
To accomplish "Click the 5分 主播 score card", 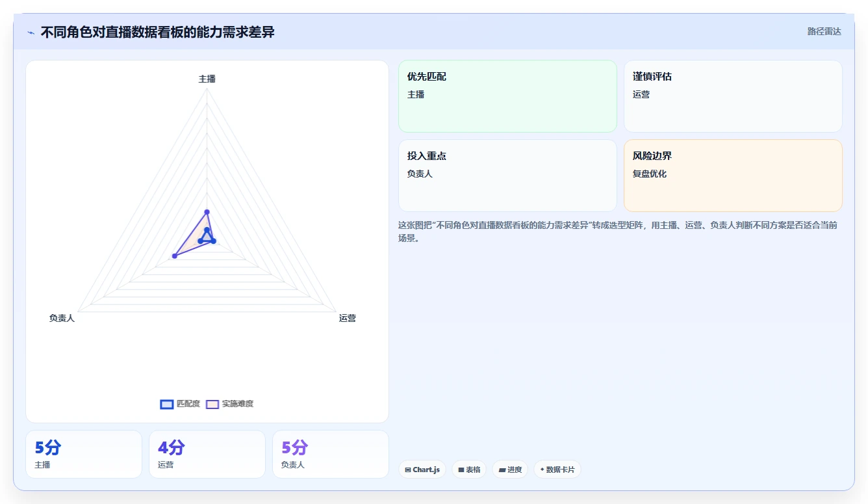I will pos(84,454).
